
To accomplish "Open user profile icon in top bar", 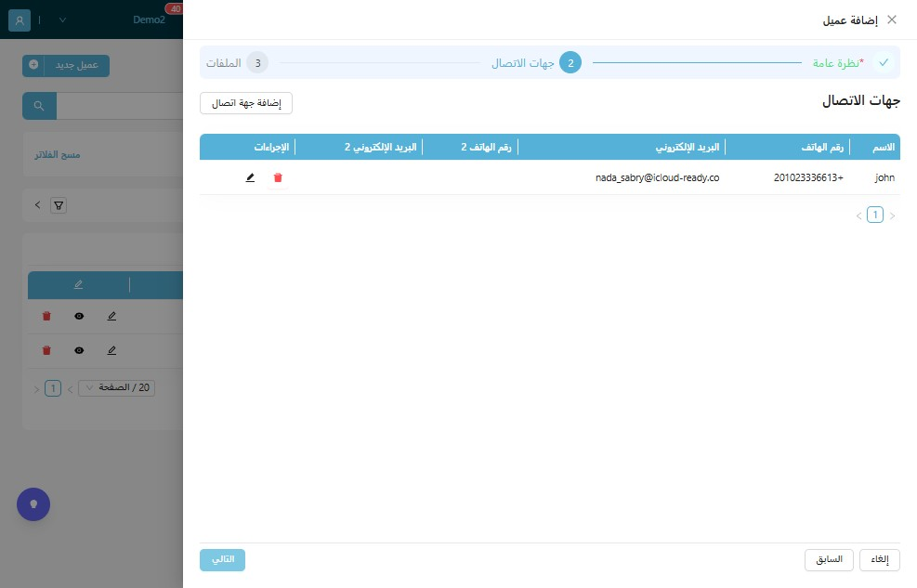I will click(20, 20).
